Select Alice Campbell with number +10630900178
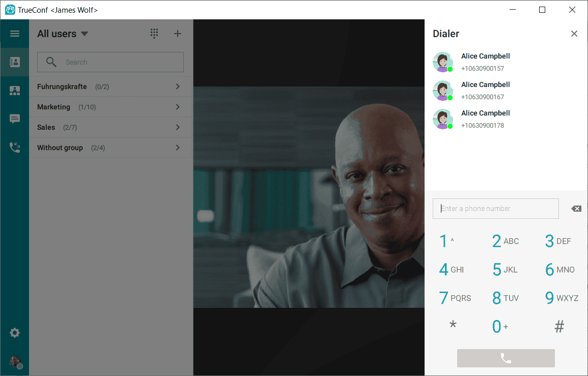Screen dimensions: 588x376 point(506,119)
